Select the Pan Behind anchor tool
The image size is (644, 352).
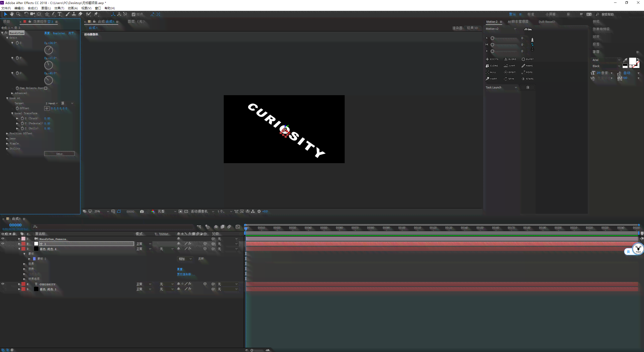pos(39,14)
